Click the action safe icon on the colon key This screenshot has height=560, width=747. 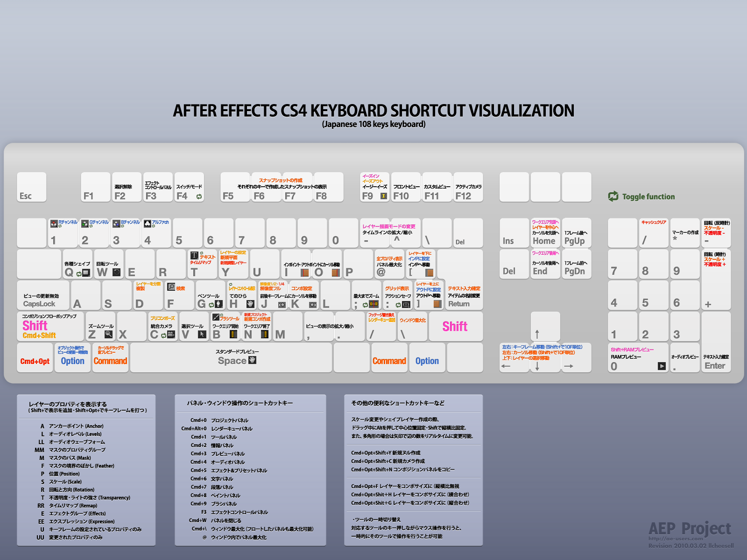(406, 305)
